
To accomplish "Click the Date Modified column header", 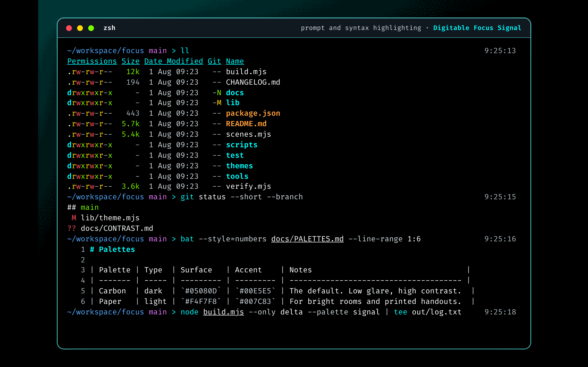I will point(174,61).
